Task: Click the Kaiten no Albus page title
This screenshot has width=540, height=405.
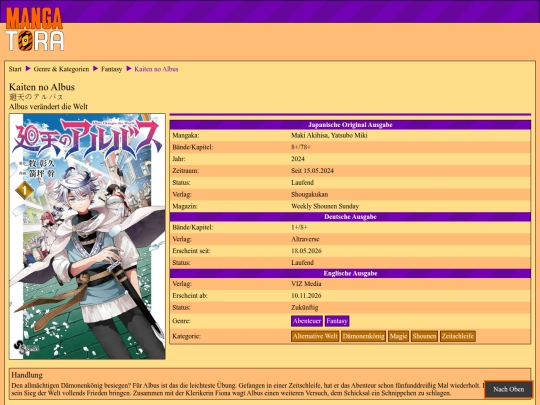Action: pos(42,87)
